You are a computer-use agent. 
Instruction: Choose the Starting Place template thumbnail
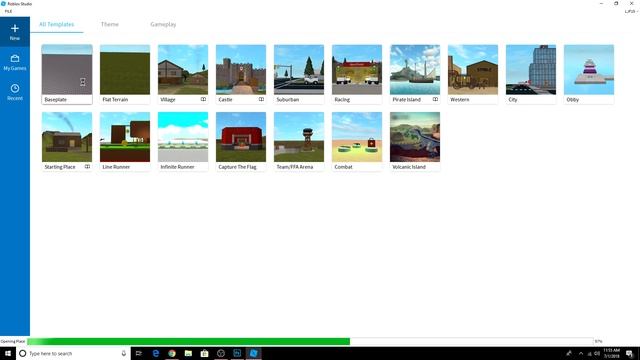[x=67, y=137]
